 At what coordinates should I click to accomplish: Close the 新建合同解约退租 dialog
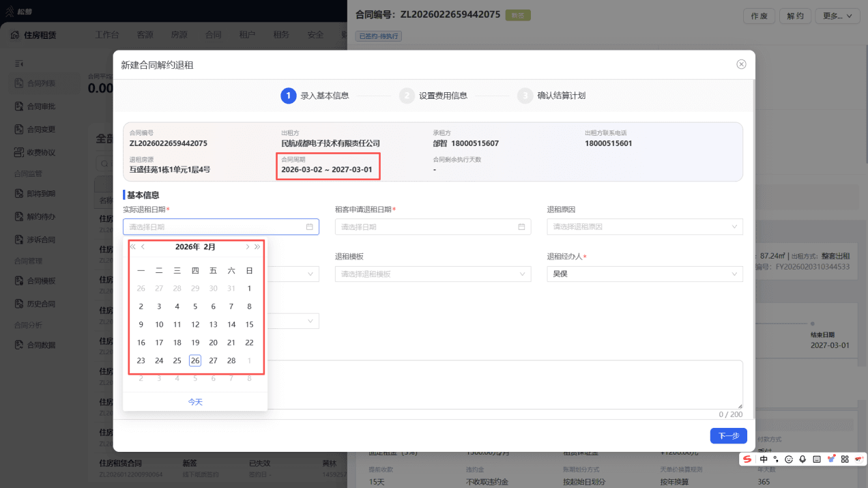click(741, 64)
